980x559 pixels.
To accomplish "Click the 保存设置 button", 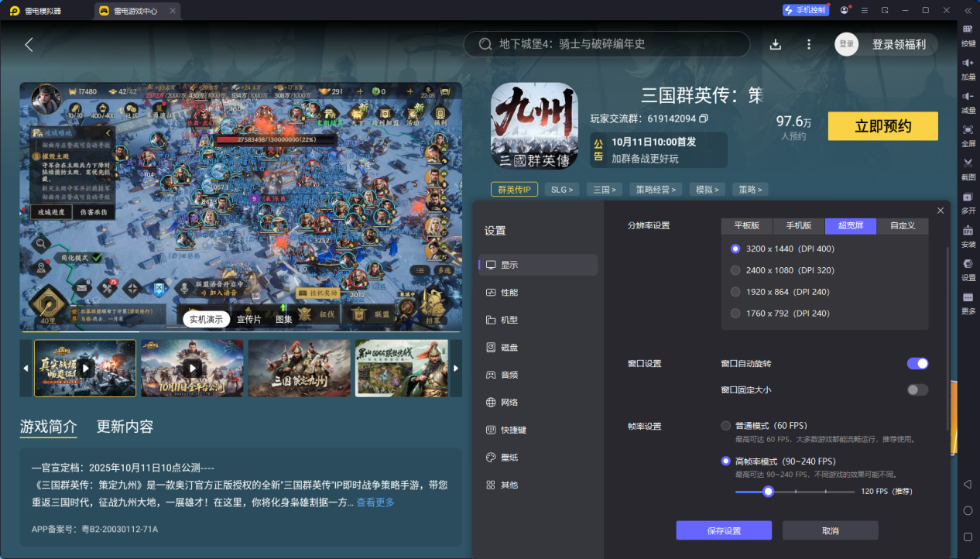I will pyautogui.click(x=724, y=530).
